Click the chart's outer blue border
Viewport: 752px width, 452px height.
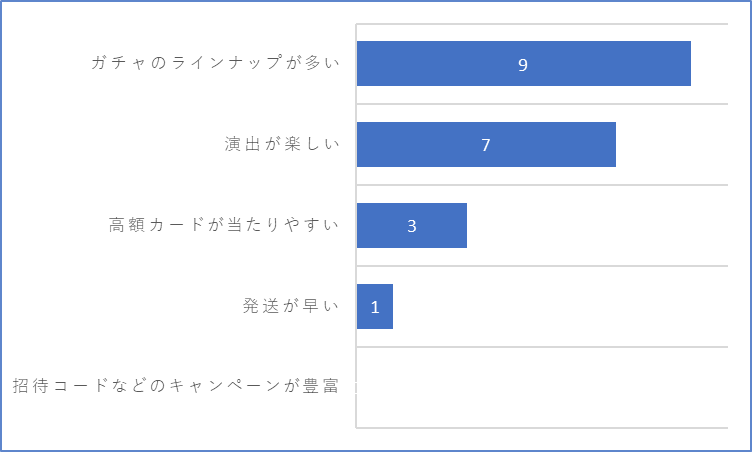376,1
